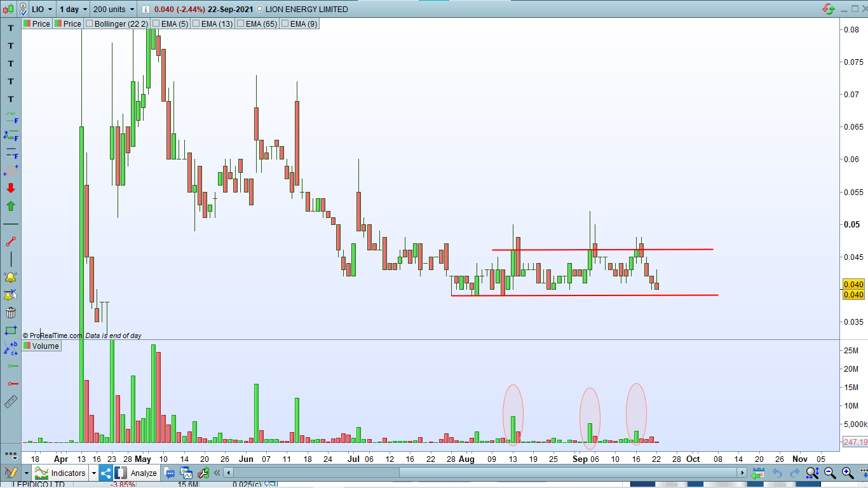Open the dropdown arrow right of Indicators
The height and width of the screenshot is (488, 868).
94,473
